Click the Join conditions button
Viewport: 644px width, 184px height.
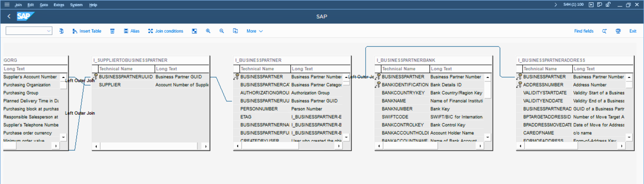(x=165, y=31)
